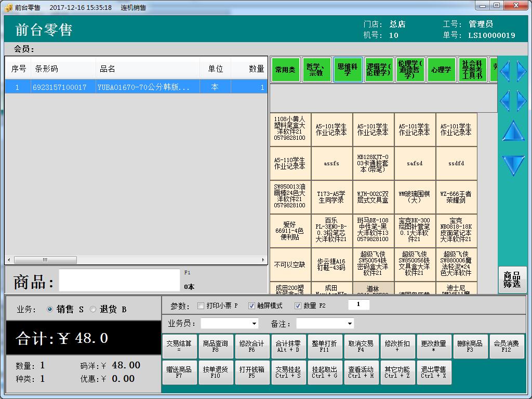
Task: Click the left arrow beside the category tabs
Action: point(505,71)
